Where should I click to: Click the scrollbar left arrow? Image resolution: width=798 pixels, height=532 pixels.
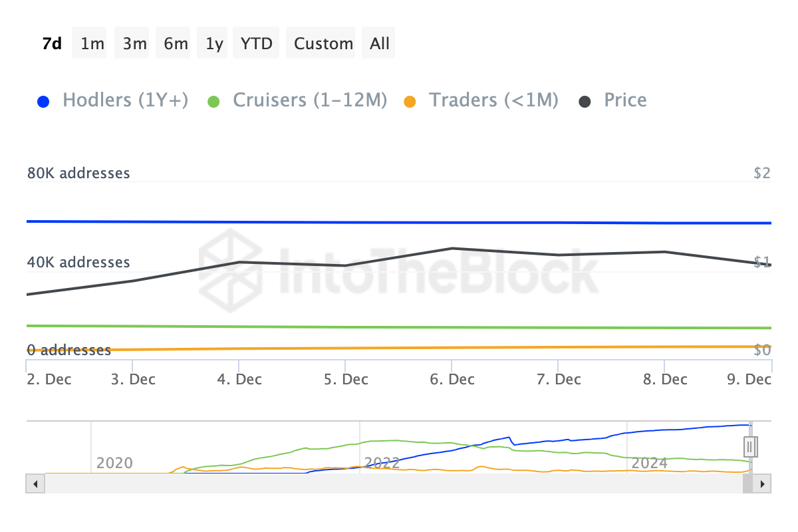coord(35,483)
